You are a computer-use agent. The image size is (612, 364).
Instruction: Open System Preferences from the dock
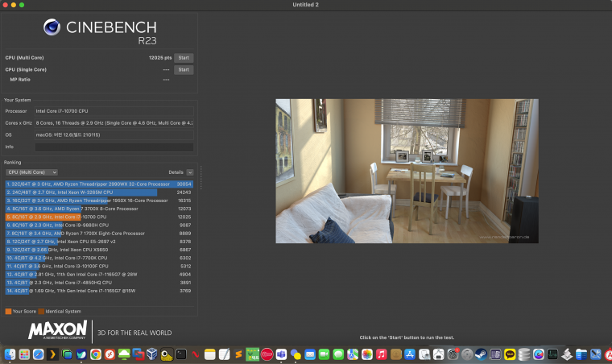pos(453,354)
